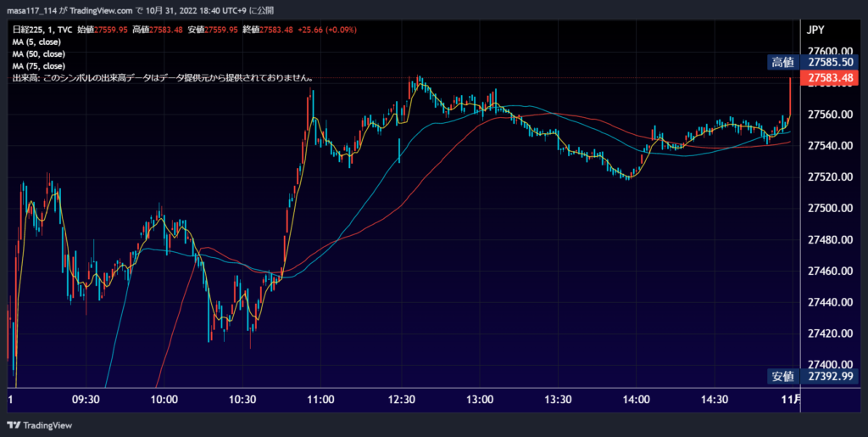This screenshot has height=437, width=868.
Task: Click the 14:00 time axis label
Action: 636,400
